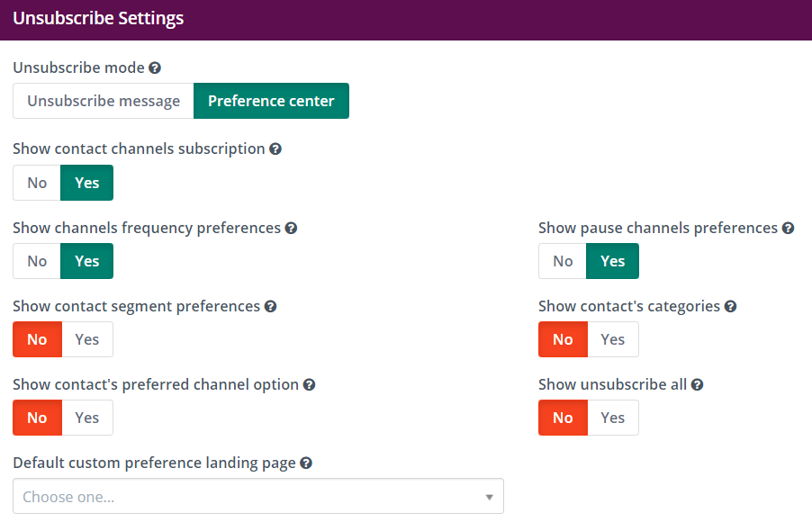Enable Show contact's categories with Yes
Screen dimensions: 812x531
coord(613,339)
